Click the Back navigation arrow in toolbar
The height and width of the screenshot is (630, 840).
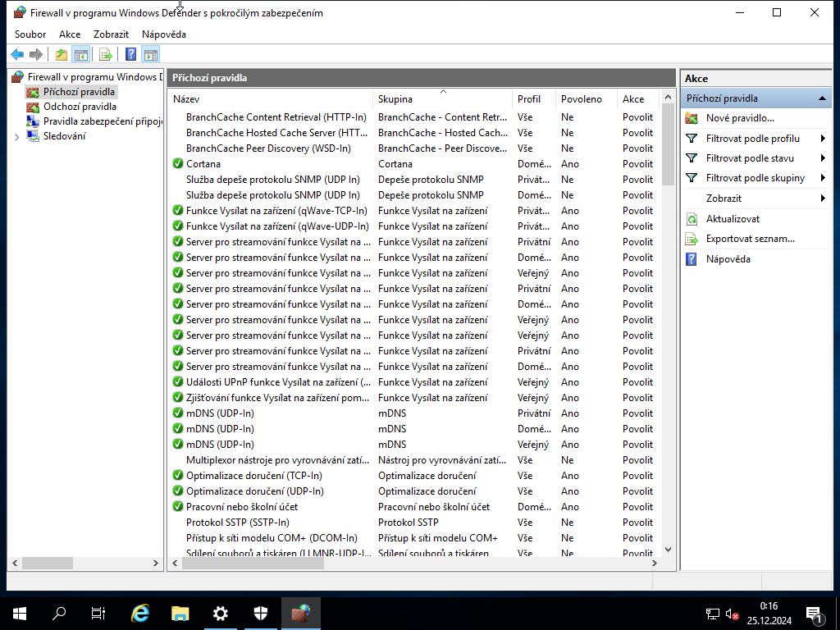click(x=16, y=54)
